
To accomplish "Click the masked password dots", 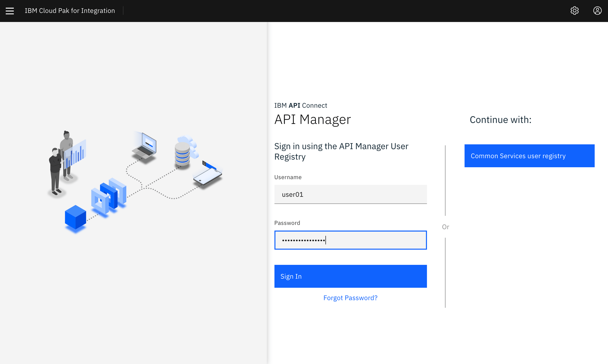I will (x=303, y=240).
